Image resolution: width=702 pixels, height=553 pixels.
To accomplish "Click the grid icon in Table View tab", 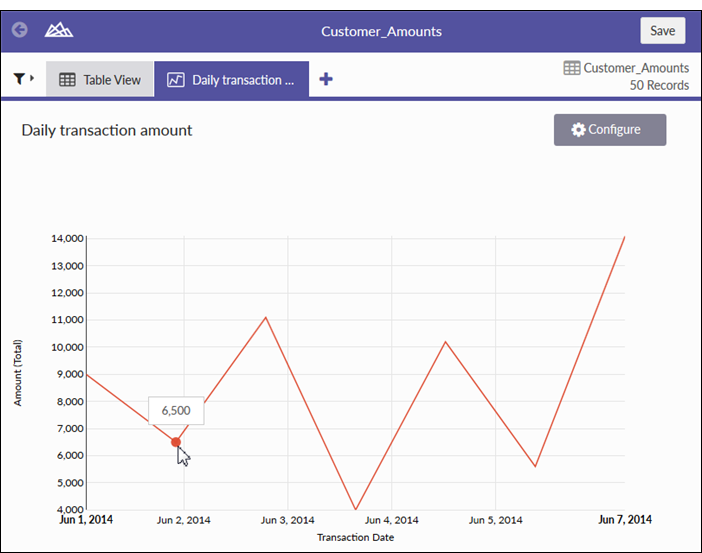I will 68,80.
